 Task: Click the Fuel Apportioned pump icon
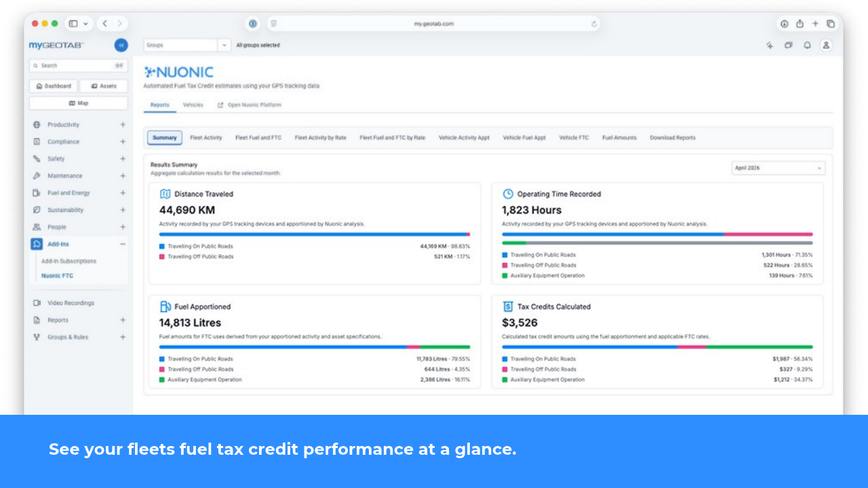pos(165,306)
